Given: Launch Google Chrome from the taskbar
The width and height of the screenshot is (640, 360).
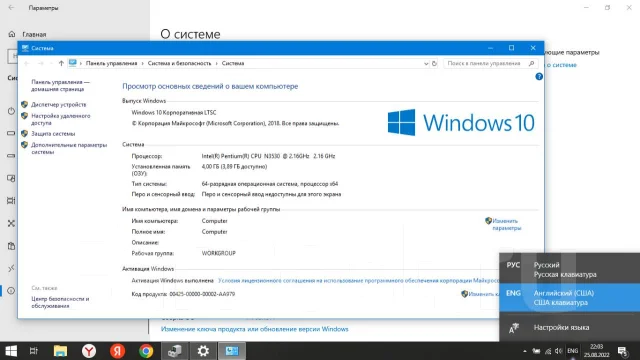Looking at the screenshot, I should point(146,351).
